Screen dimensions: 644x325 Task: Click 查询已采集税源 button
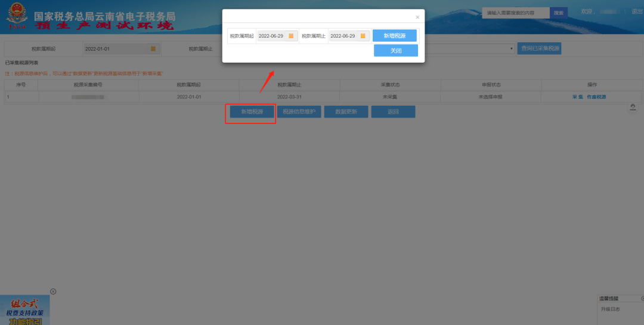click(539, 48)
